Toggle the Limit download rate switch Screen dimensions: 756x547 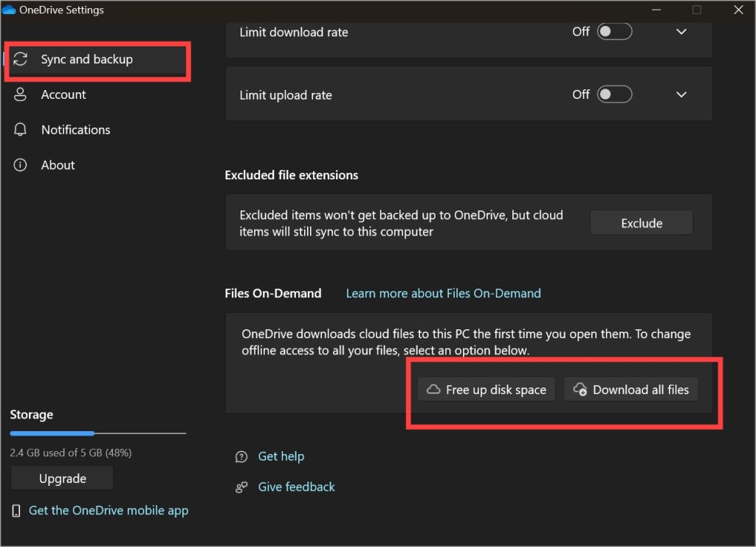coord(614,32)
